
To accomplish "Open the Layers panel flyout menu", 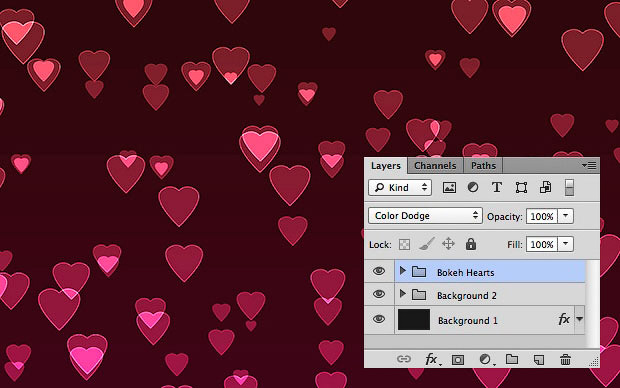I will tap(589, 165).
